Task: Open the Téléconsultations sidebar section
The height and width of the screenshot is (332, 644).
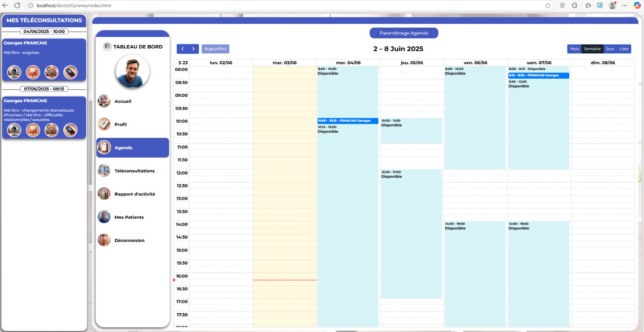Action: 134,171
